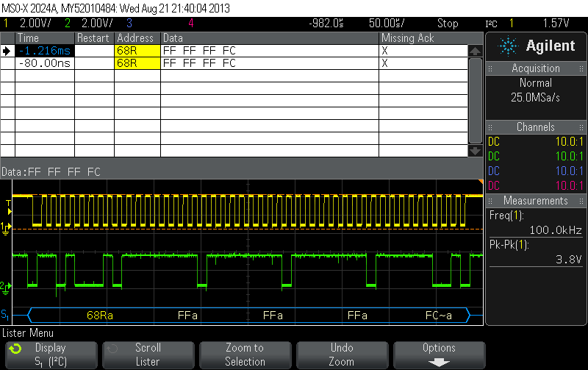Click the Normal acquisition mode readout
588x370 pixels.
[536, 83]
